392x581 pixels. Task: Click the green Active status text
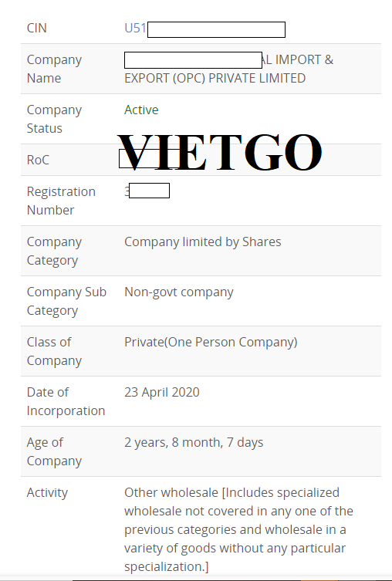point(141,110)
